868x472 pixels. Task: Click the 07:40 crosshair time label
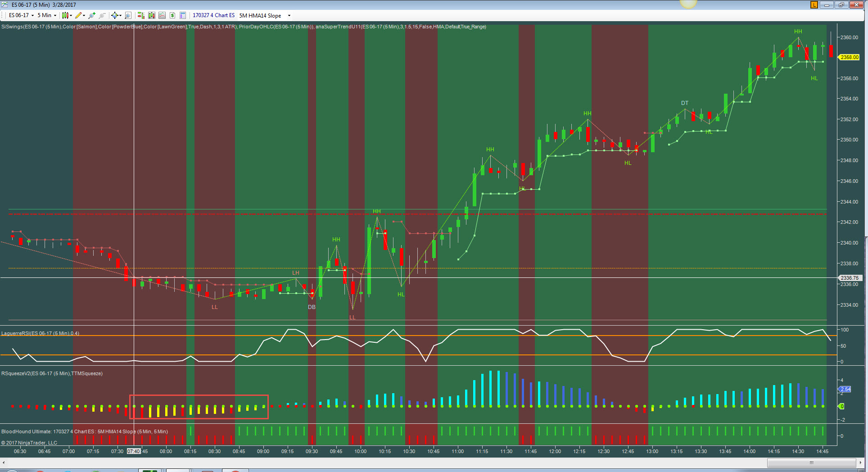point(134,451)
